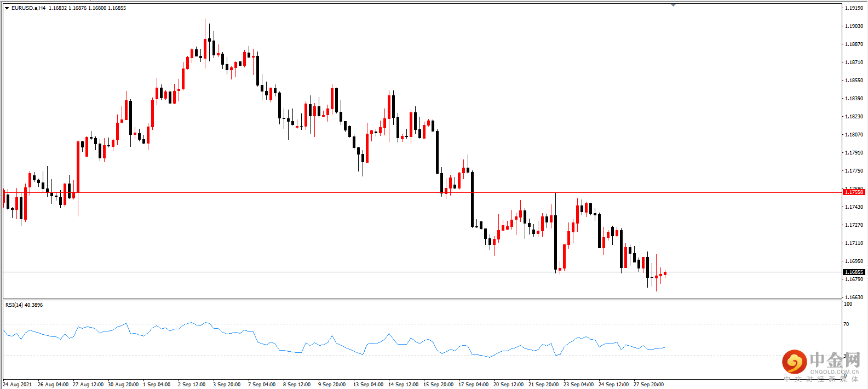
Task: Click the 15 Sep 20:00 time label
Action: click(439, 385)
